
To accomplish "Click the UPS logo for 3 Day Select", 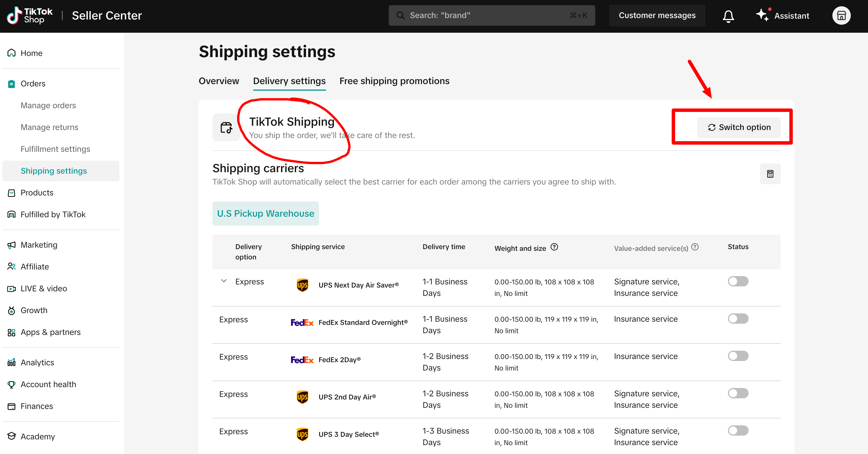I will click(302, 434).
